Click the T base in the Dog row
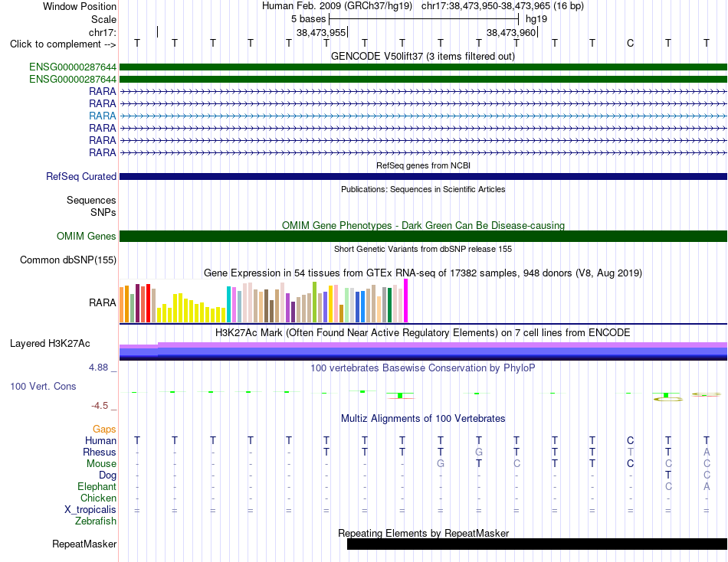 pyautogui.click(x=668, y=475)
